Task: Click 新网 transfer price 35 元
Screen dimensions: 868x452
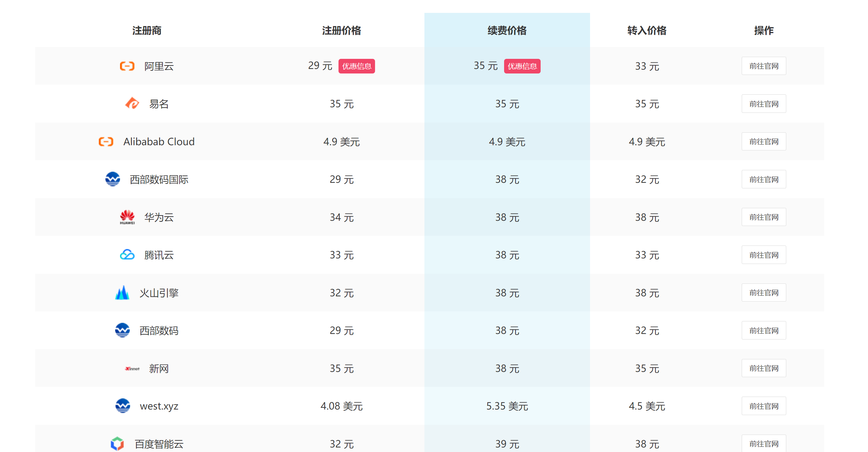Action: click(x=647, y=368)
